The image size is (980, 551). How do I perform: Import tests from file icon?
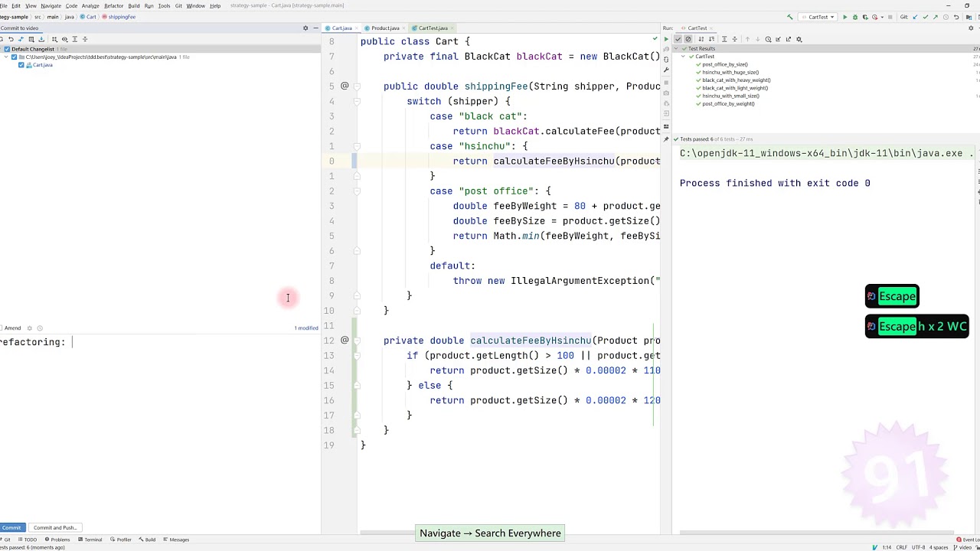point(778,39)
